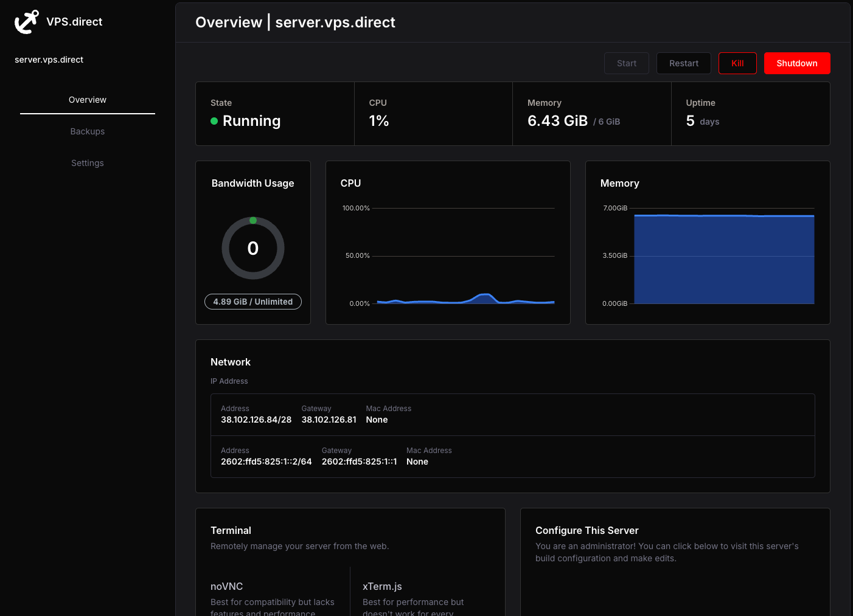Click the Network section heading
The width and height of the screenshot is (853, 616).
click(231, 362)
